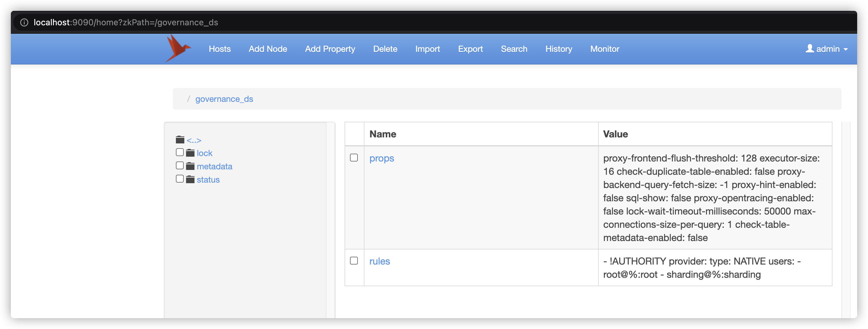
Task: Navigate up via the <..> tree entry
Action: pos(194,140)
